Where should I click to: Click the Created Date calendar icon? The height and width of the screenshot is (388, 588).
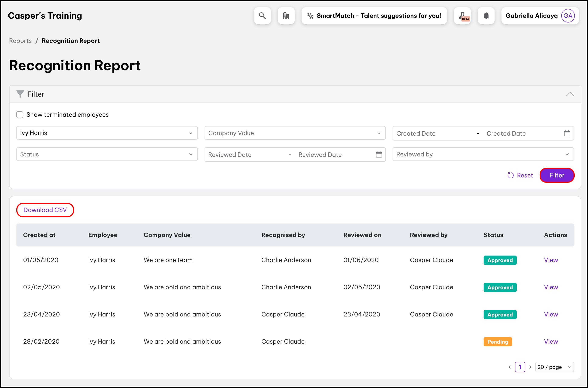tap(567, 133)
